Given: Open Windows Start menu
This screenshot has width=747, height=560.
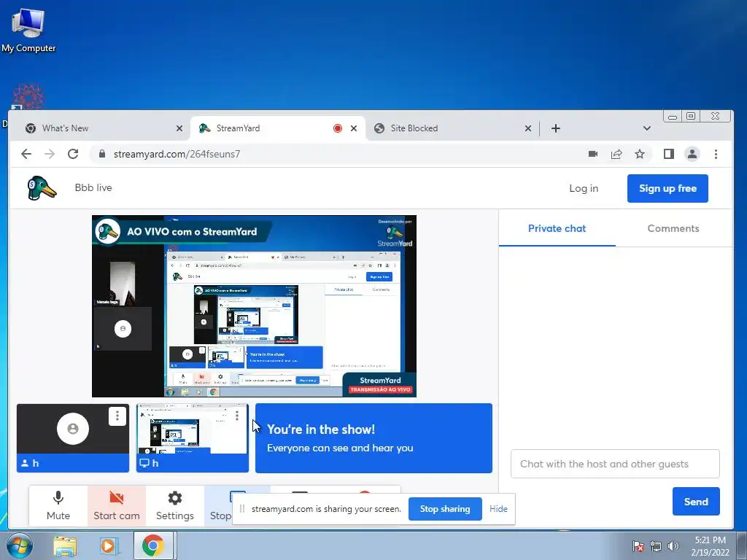Looking at the screenshot, I should (20, 545).
